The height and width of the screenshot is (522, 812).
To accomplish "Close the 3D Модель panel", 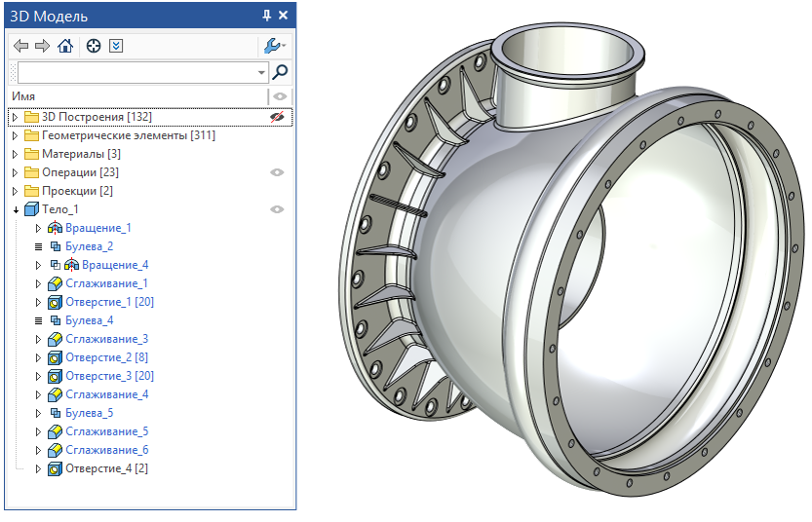I will click(x=284, y=16).
